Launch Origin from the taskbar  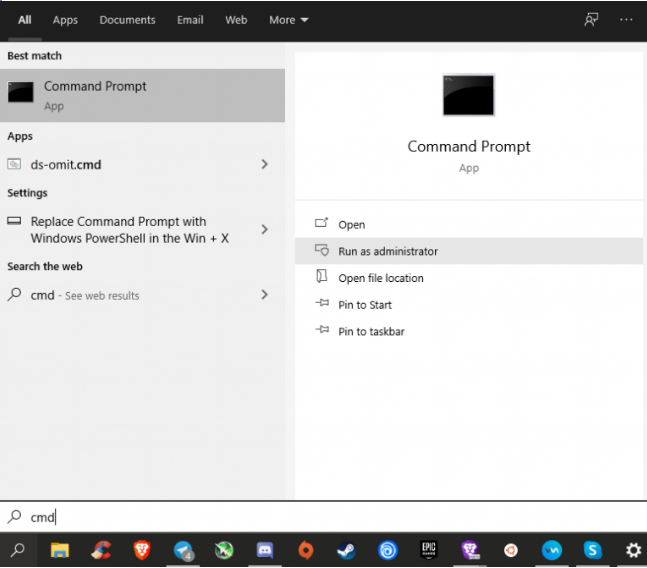(306, 550)
